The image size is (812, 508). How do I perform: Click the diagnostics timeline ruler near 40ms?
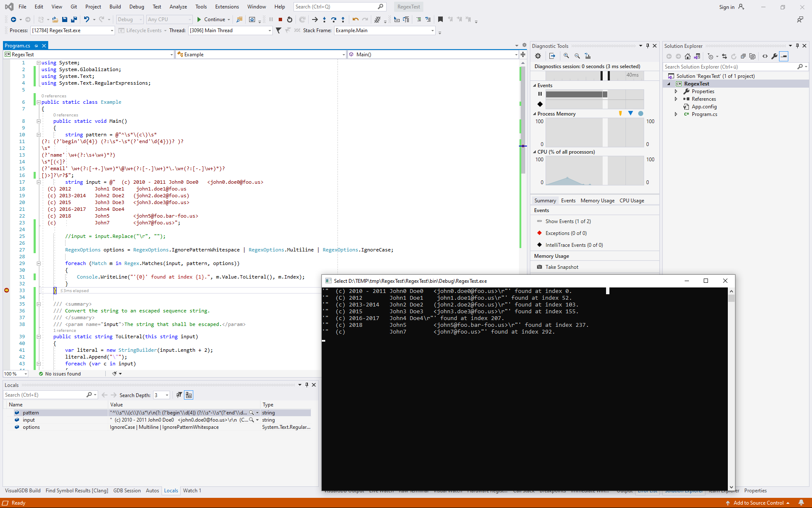(x=632, y=75)
